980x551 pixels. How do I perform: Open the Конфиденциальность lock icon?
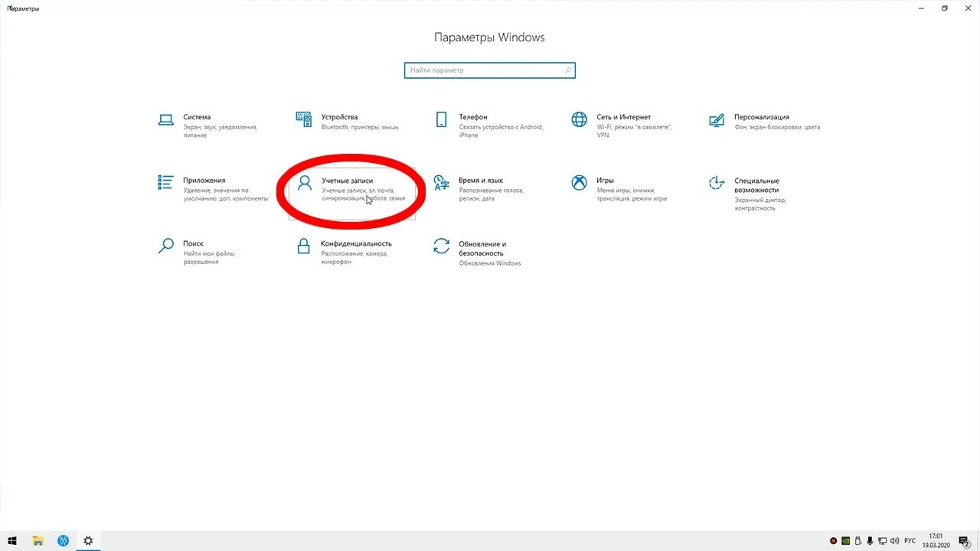(x=304, y=246)
